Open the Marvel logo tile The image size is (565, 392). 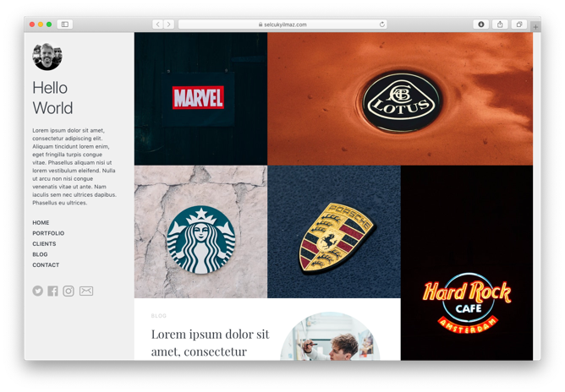200,99
